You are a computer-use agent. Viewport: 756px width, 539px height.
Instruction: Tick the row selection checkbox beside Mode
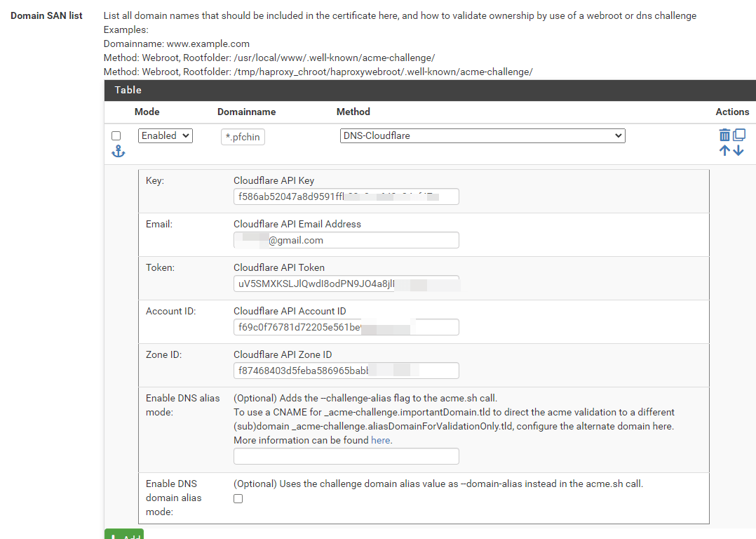click(116, 136)
